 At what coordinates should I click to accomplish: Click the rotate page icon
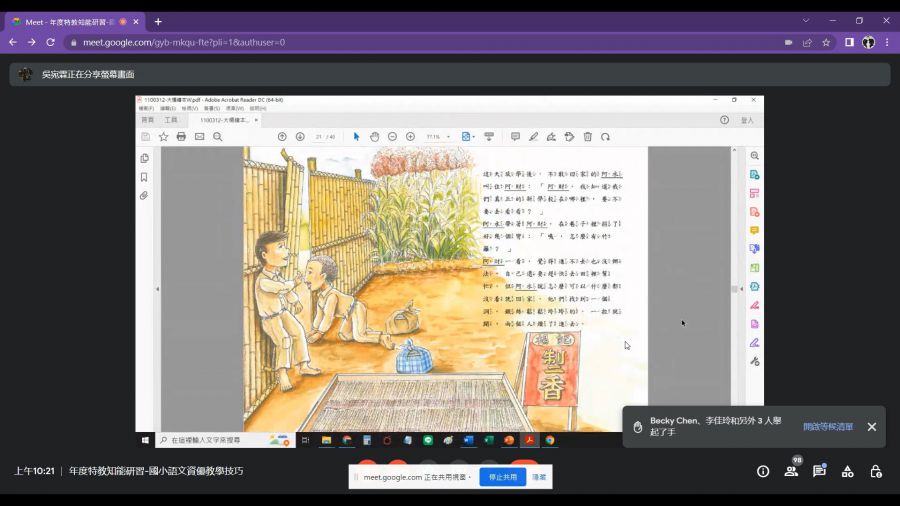(x=606, y=137)
